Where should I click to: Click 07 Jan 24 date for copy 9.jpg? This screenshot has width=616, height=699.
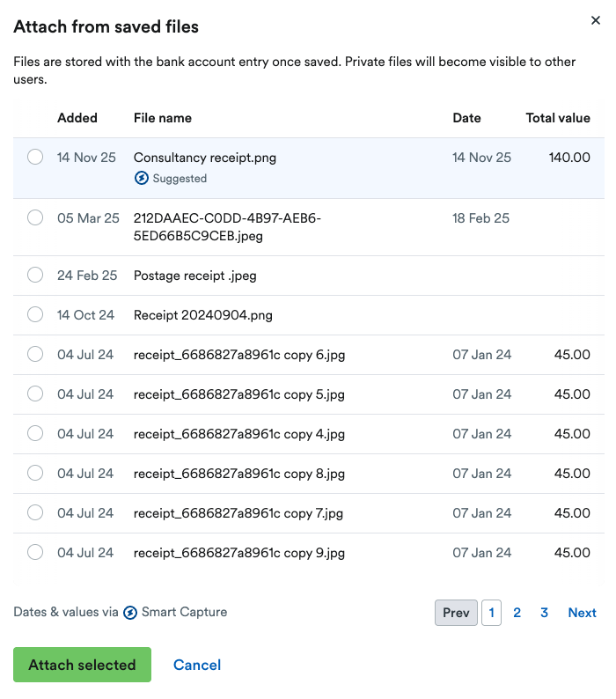coord(482,553)
